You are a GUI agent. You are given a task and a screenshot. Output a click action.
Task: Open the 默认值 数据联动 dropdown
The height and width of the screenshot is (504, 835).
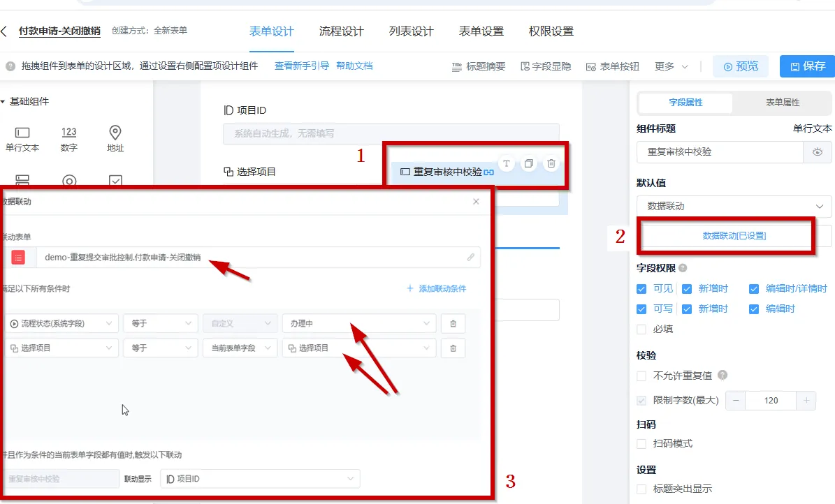click(x=734, y=206)
